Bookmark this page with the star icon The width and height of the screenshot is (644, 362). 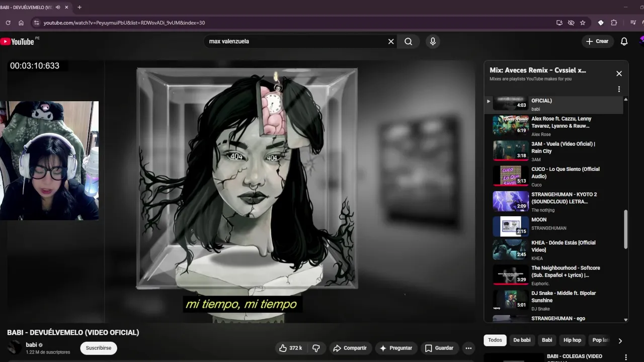[583, 23]
